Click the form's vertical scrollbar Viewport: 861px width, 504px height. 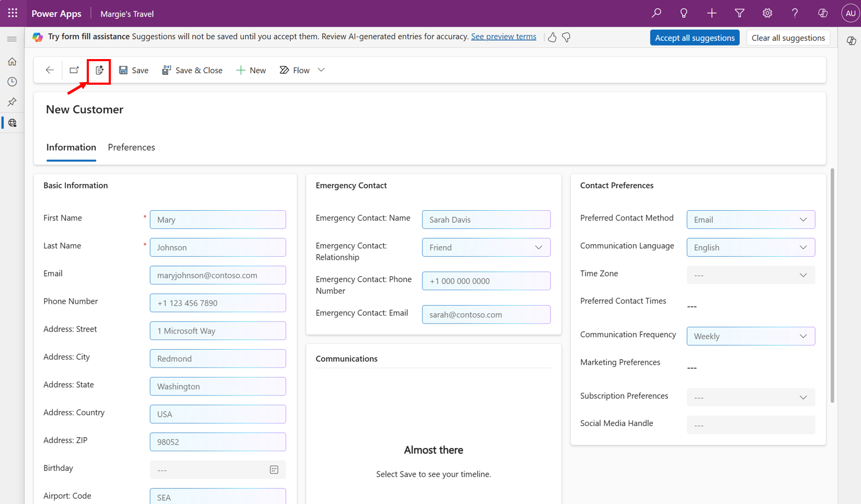click(x=832, y=285)
